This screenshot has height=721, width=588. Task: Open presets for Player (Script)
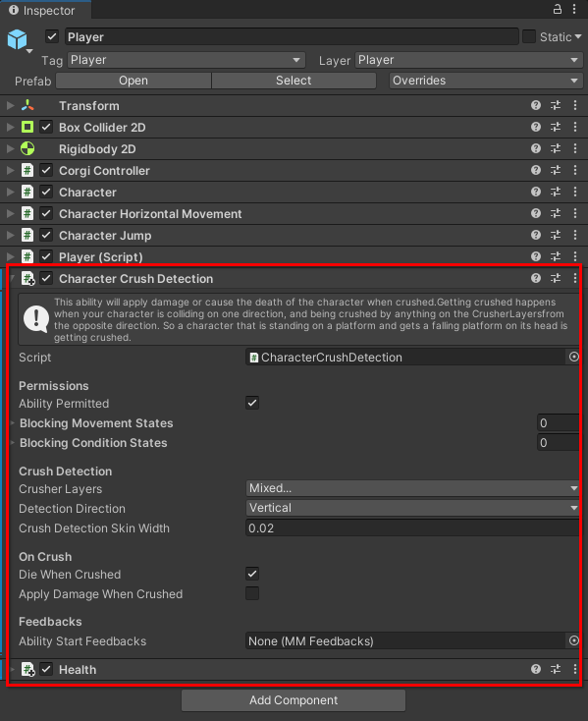pos(556,256)
